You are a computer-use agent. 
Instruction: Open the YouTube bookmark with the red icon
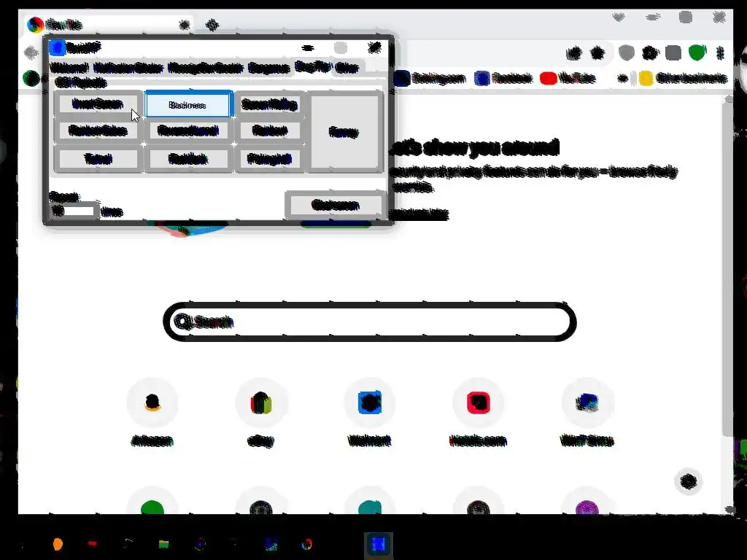coord(568,78)
